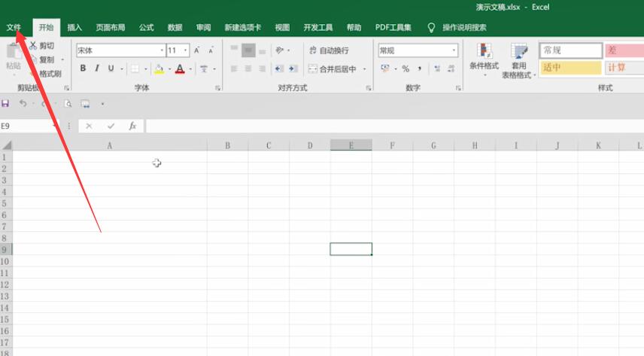Apply the yellow 适中 cell style
This screenshot has height=356, width=644.
(571, 68)
